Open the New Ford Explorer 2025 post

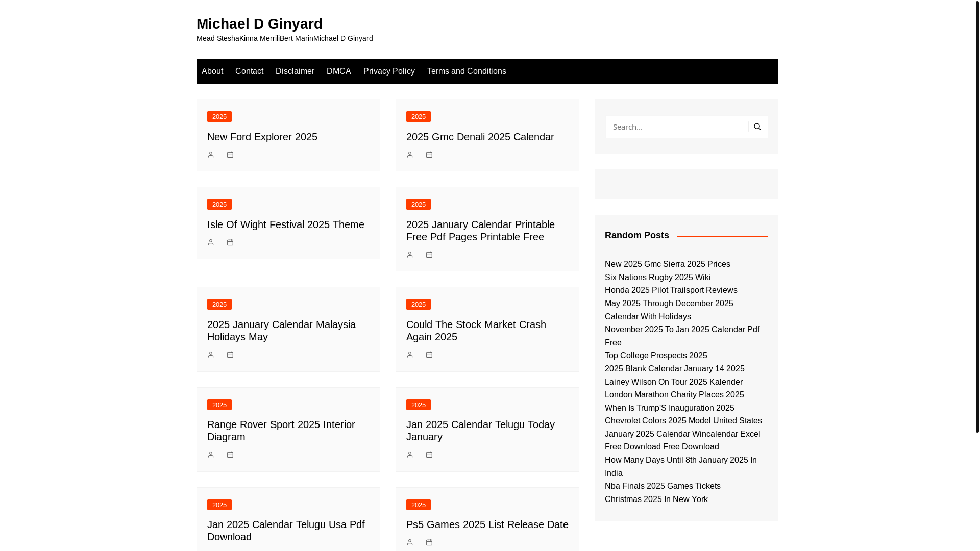coord(262,137)
